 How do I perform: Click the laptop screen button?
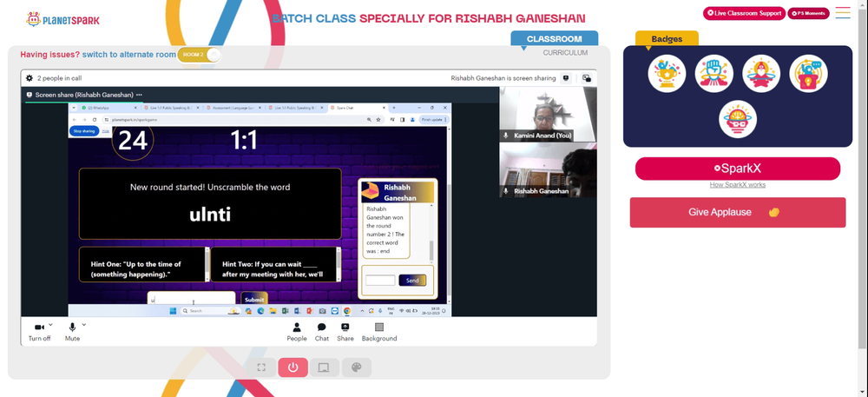click(x=325, y=367)
